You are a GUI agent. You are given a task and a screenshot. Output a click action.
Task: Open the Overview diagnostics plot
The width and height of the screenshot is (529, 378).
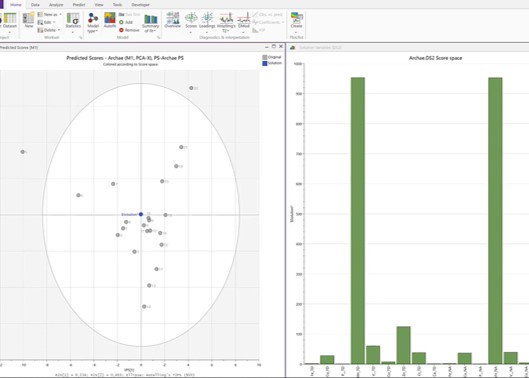(173, 20)
